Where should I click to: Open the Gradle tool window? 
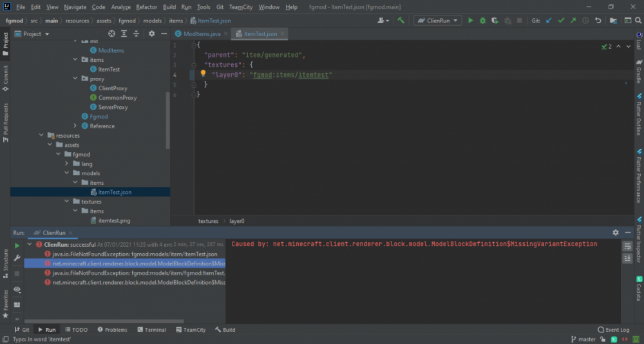pos(639,71)
